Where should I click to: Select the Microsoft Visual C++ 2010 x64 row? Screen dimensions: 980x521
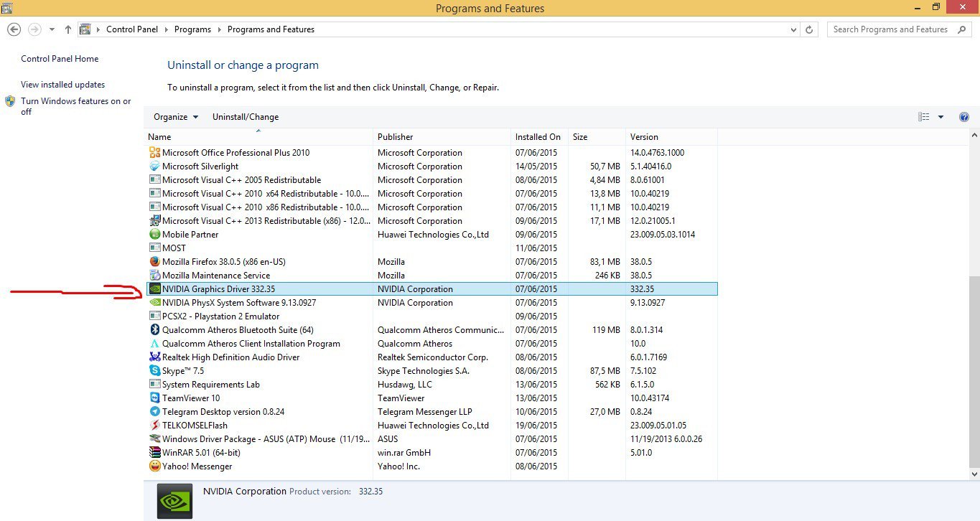tap(431, 194)
